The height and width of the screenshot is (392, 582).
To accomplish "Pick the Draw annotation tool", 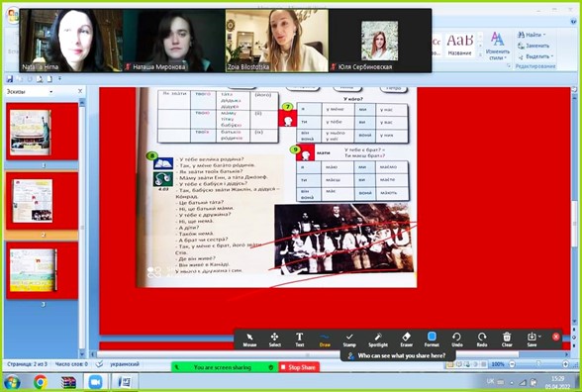I will [x=325, y=340].
